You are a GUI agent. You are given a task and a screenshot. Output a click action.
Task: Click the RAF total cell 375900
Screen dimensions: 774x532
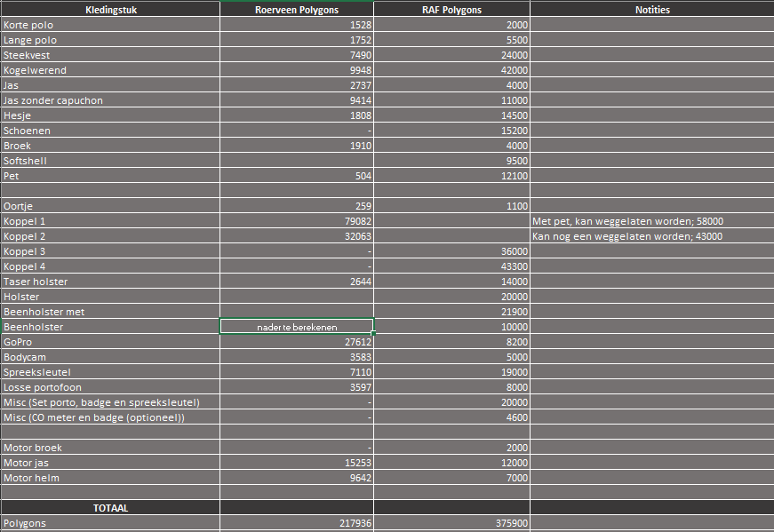pos(451,523)
